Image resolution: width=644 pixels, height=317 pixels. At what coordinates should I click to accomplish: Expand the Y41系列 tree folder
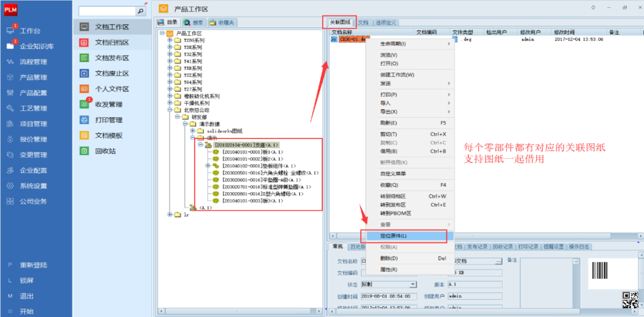[170, 61]
